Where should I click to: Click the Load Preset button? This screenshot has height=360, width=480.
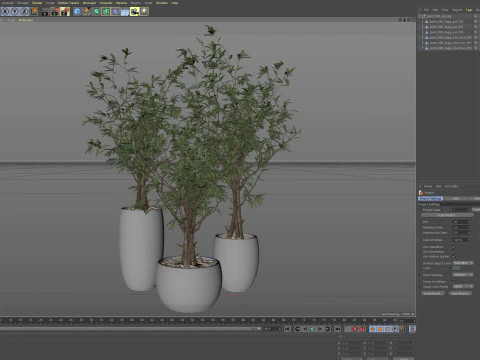click(433, 293)
